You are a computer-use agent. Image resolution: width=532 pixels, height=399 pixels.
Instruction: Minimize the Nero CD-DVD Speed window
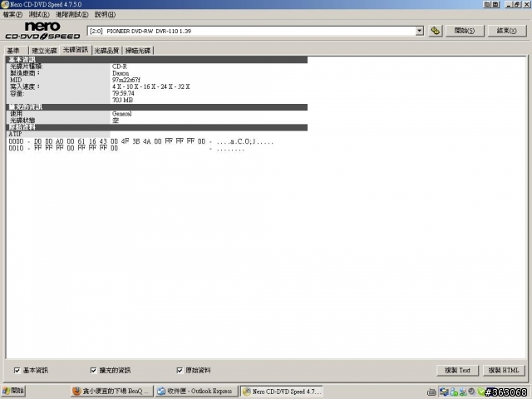509,4
